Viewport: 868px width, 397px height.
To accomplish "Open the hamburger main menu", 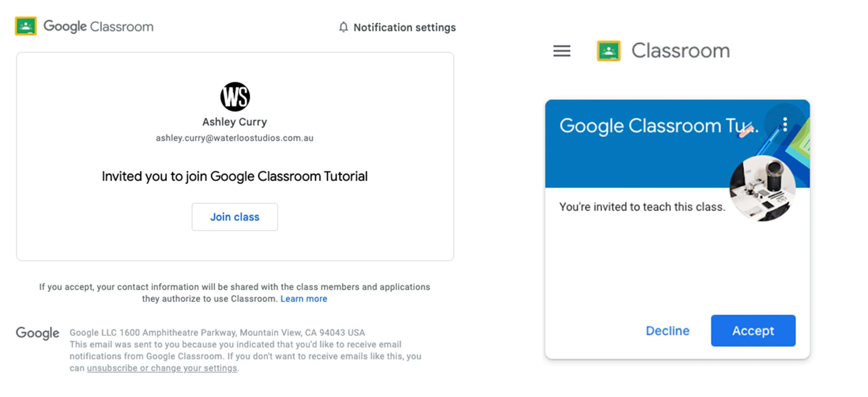I will [x=562, y=51].
